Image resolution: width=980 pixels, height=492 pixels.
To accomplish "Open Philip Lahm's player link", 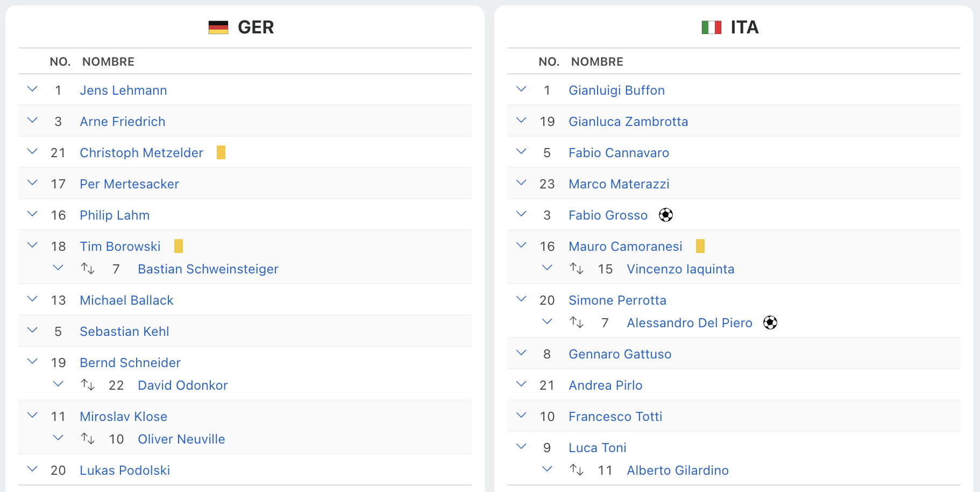I will 115,215.
